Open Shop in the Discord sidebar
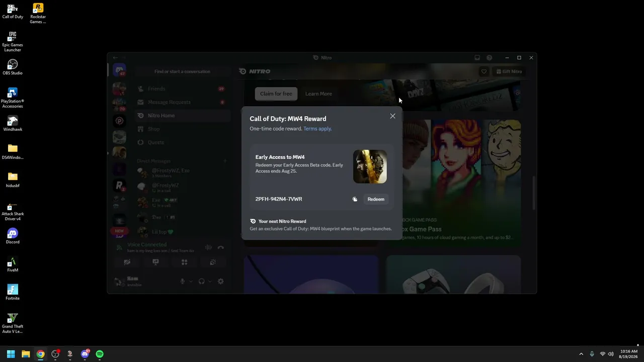The height and width of the screenshot is (362, 644). click(182, 129)
